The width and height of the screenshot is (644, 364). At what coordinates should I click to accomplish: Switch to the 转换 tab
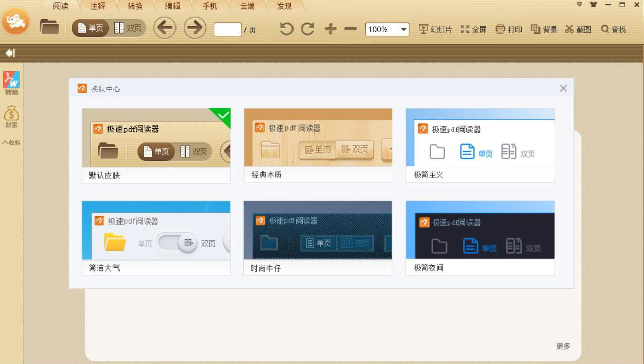click(x=135, y=6)
